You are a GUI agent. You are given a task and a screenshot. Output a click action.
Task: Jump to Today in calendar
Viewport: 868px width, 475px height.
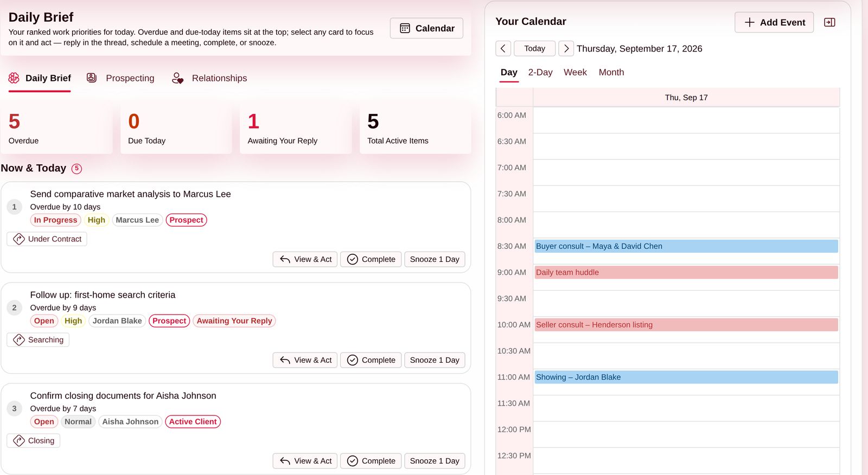tap(534, 48)
